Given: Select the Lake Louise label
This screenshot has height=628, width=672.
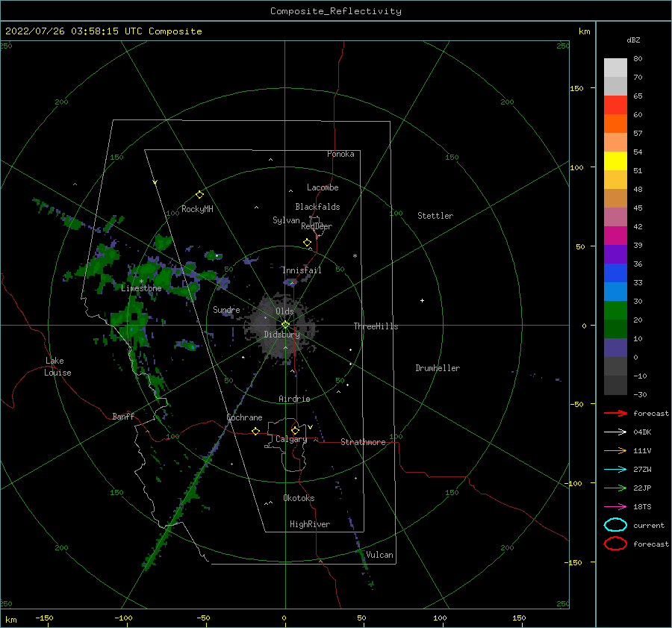Looking at the screenshot, I should tap(57, 367).
